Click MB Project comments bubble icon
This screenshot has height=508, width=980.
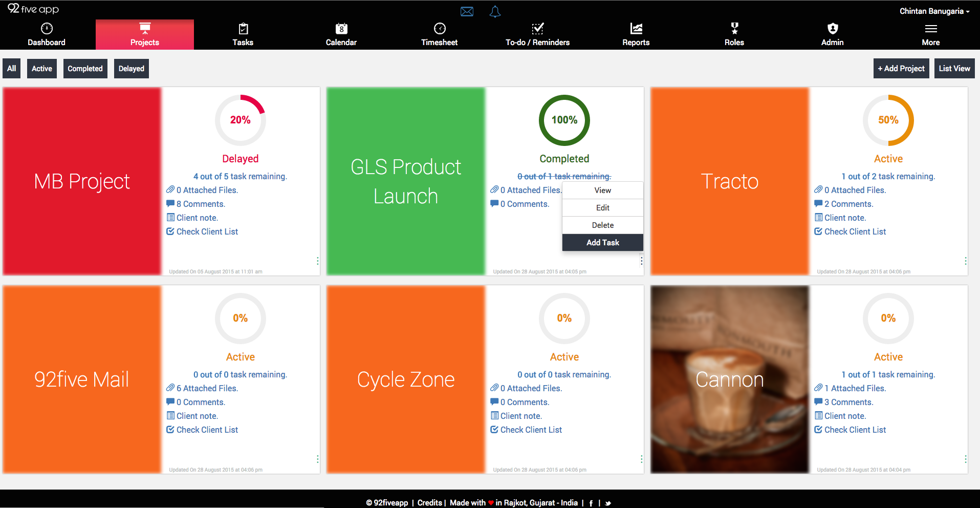click(170, 204)
